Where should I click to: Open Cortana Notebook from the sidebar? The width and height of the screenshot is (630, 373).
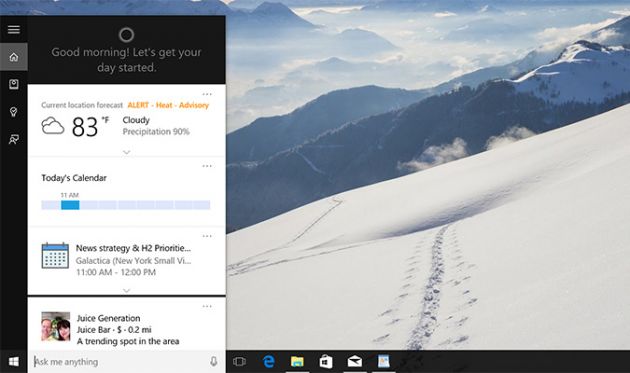pyautogui.click(x=14, y=84)
